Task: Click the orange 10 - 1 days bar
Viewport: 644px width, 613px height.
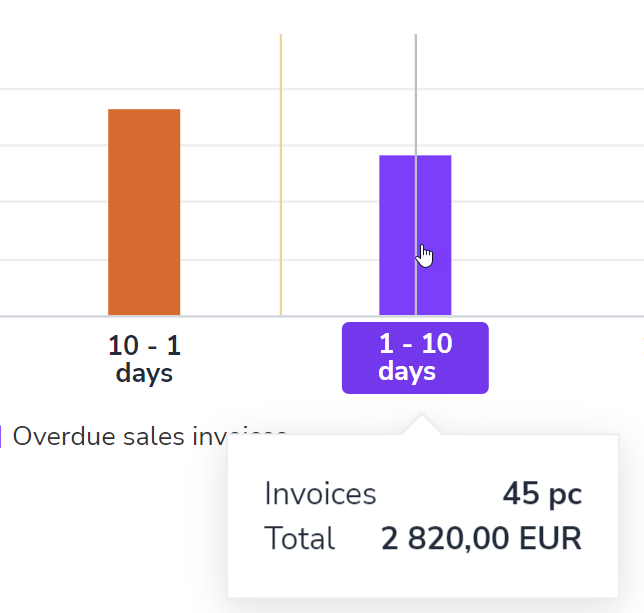Action: tap(144, 212)
